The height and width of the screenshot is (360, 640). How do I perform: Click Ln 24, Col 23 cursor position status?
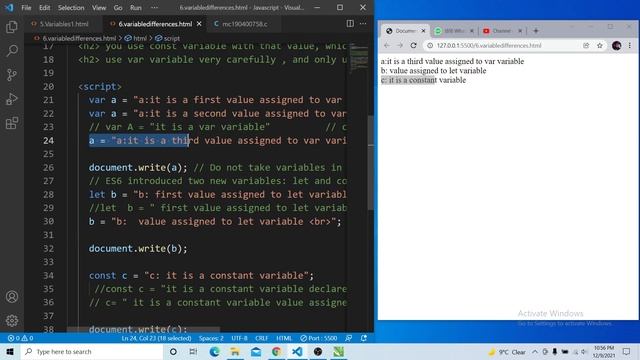(x=156, y=338)
